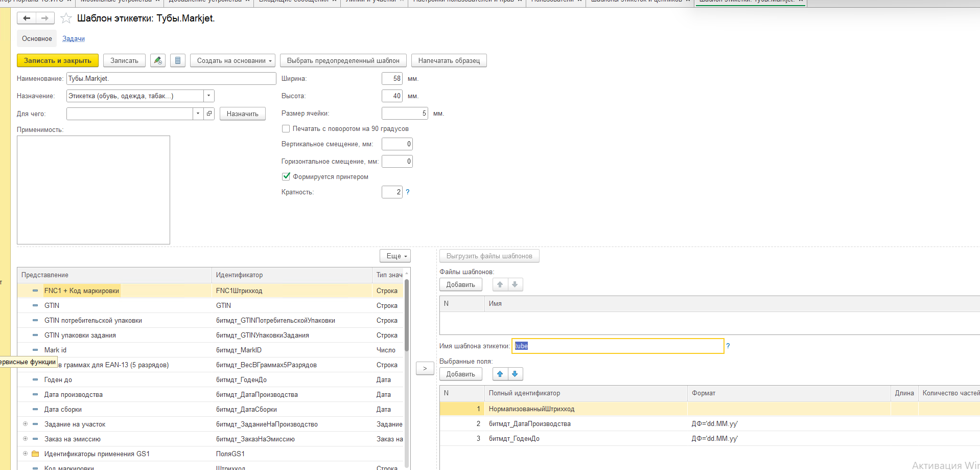Enable printing with 90 degree rotation

286,129
